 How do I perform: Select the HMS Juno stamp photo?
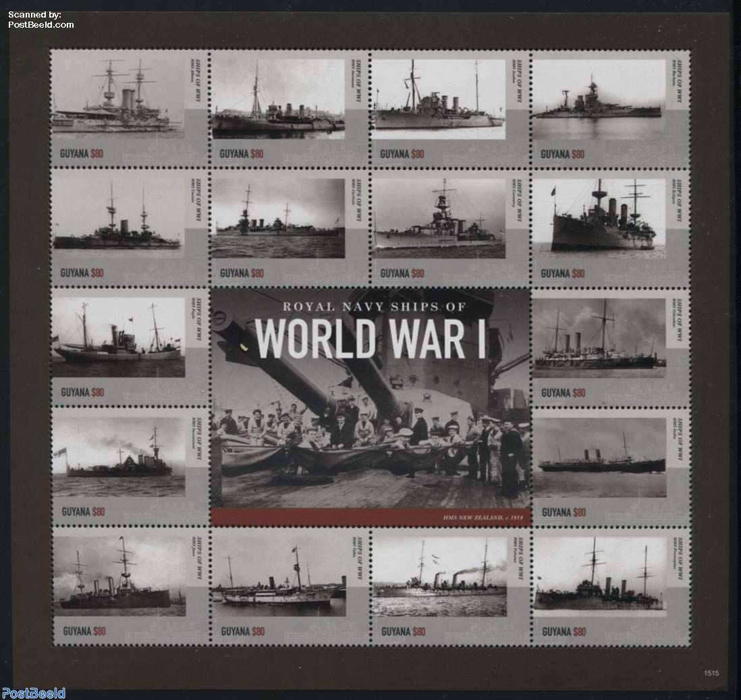(119, 576)
